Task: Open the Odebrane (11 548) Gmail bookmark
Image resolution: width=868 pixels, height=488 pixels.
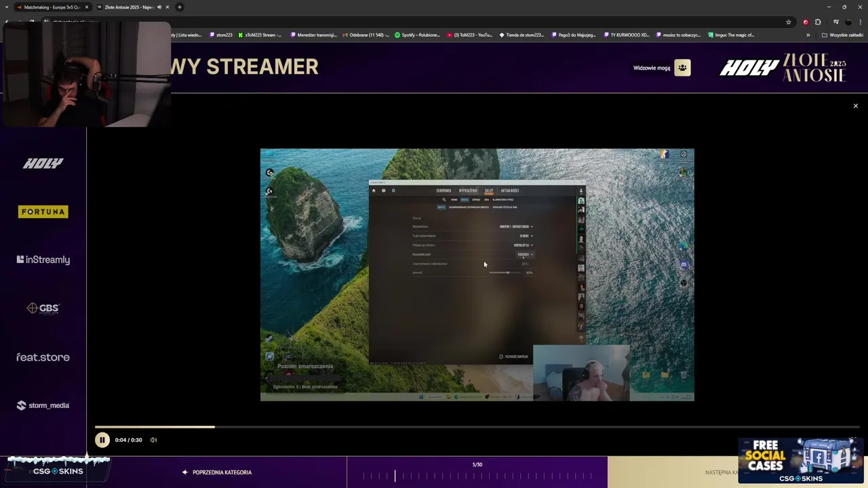Action: [366, 35]
